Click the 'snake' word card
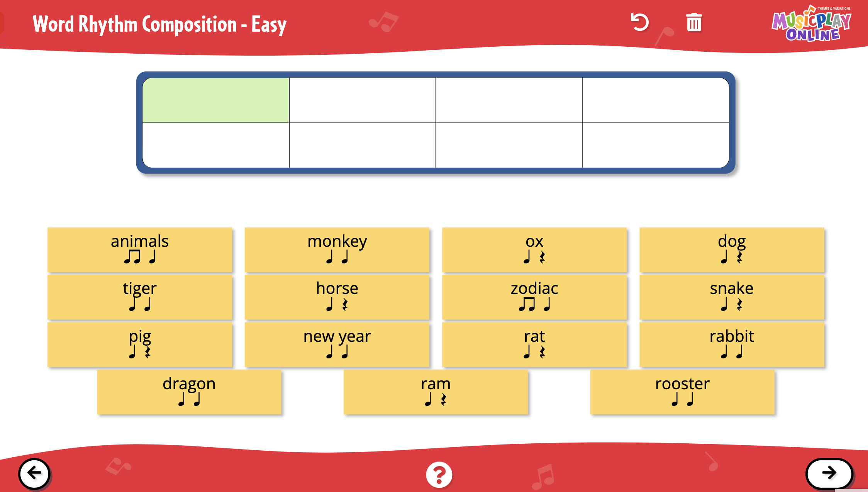 click(732, 297)
